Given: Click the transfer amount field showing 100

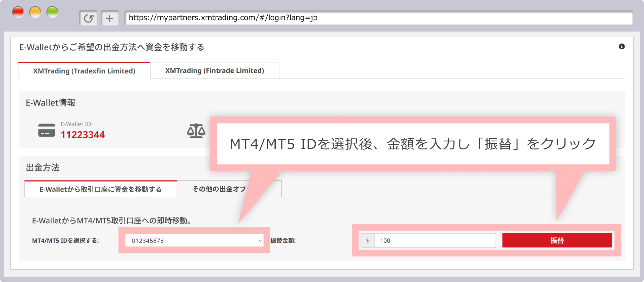Looking at the screenshot, I should click(435, 240).
